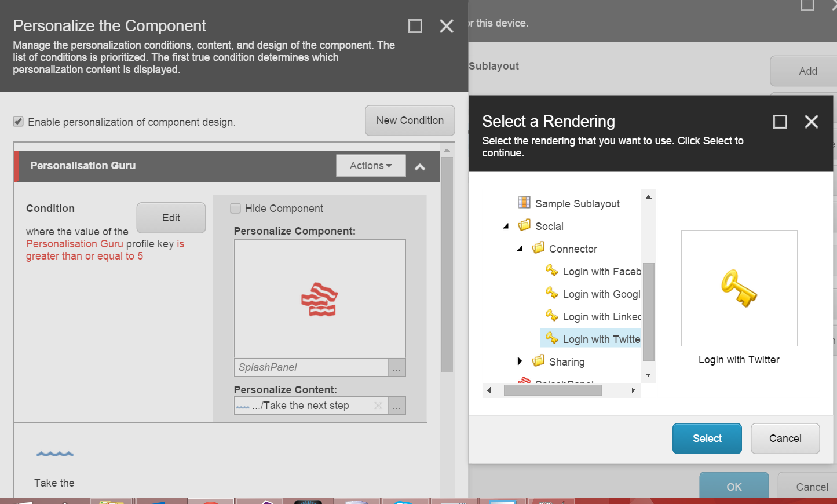The width and height of the screenshot is (837, 504).
Task: Expand the Sharing tree node arrow
Action: click(x=520, y=361)
